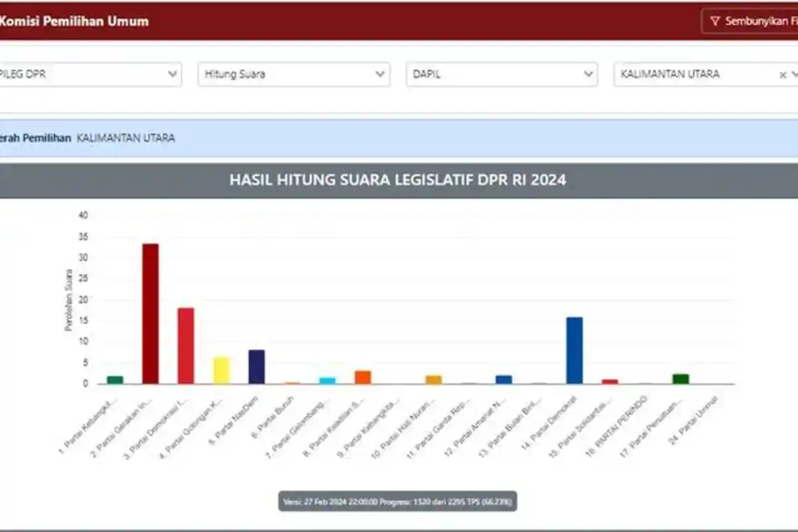Click the Daerah Pemilihan KALIMANTAN UTARA header
Viewport: 798px width, 532px height.
(86, 138)
